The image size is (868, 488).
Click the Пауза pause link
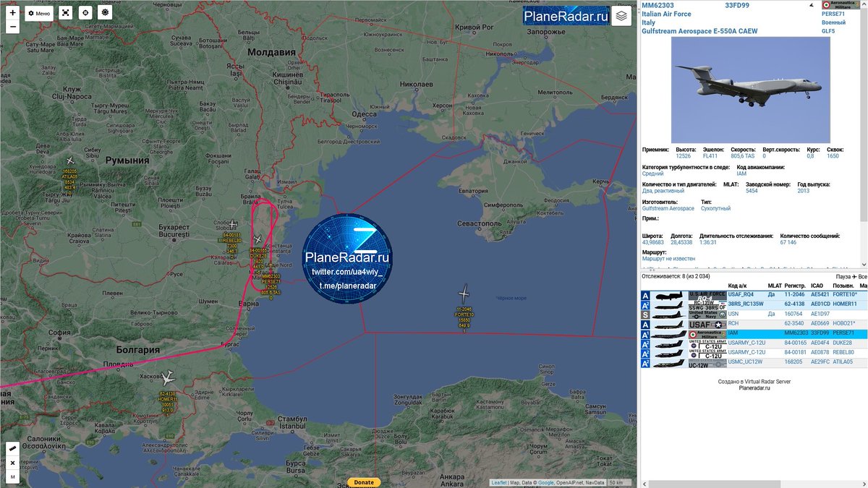coord(843,276)
